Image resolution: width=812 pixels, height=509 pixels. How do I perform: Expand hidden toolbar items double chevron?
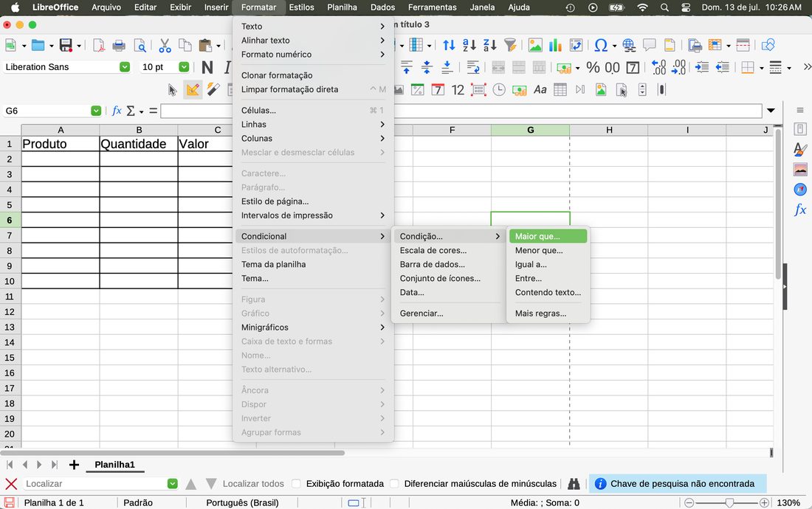pos(807,66)
